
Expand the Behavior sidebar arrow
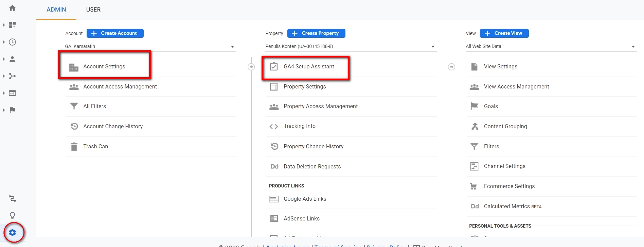point(4,93)
